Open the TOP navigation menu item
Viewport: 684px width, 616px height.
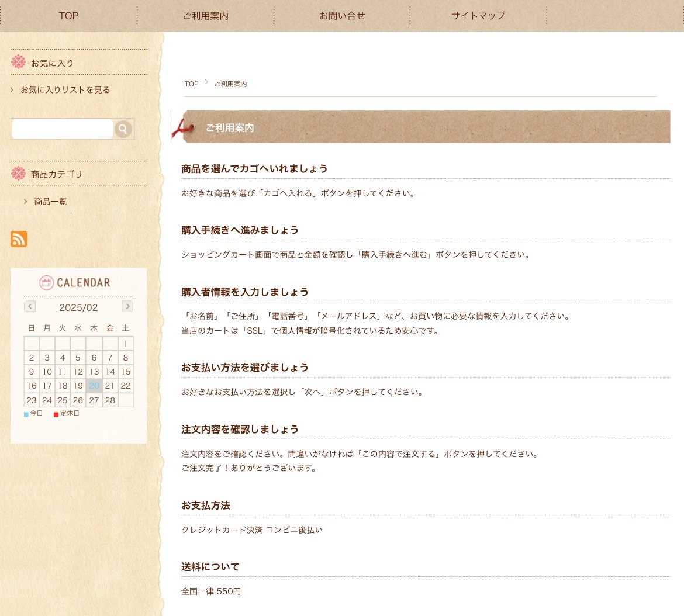[68, 16]
